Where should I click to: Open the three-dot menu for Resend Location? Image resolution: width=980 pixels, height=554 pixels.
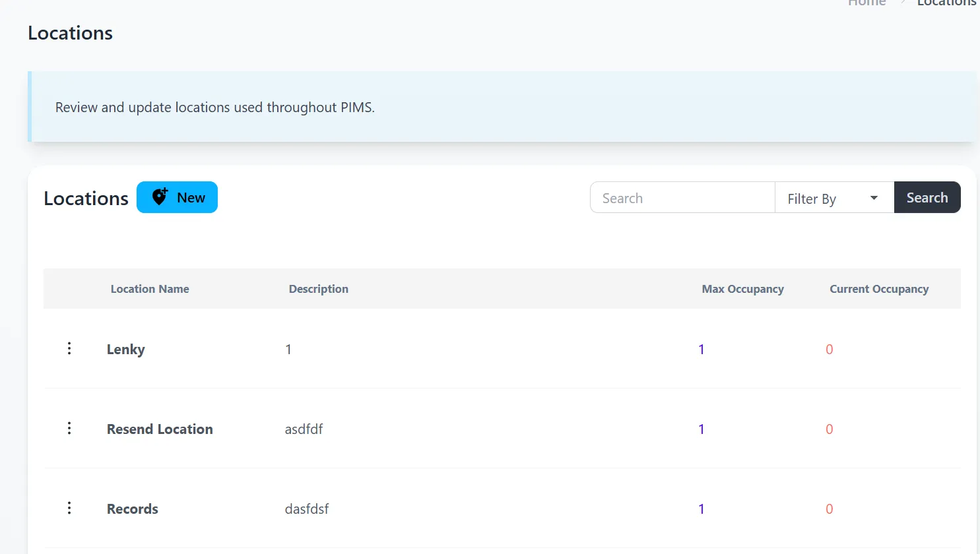(69, 428)
